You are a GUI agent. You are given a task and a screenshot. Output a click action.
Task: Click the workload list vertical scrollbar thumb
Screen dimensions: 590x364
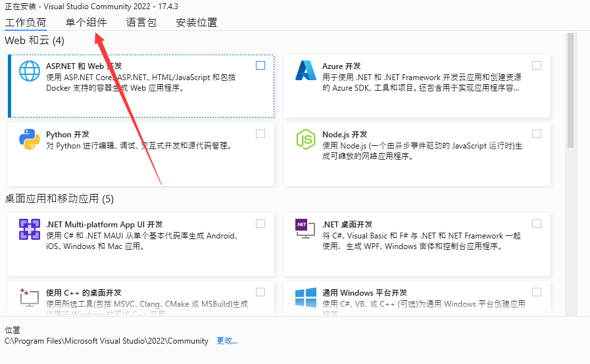click(x=570, y=90)
